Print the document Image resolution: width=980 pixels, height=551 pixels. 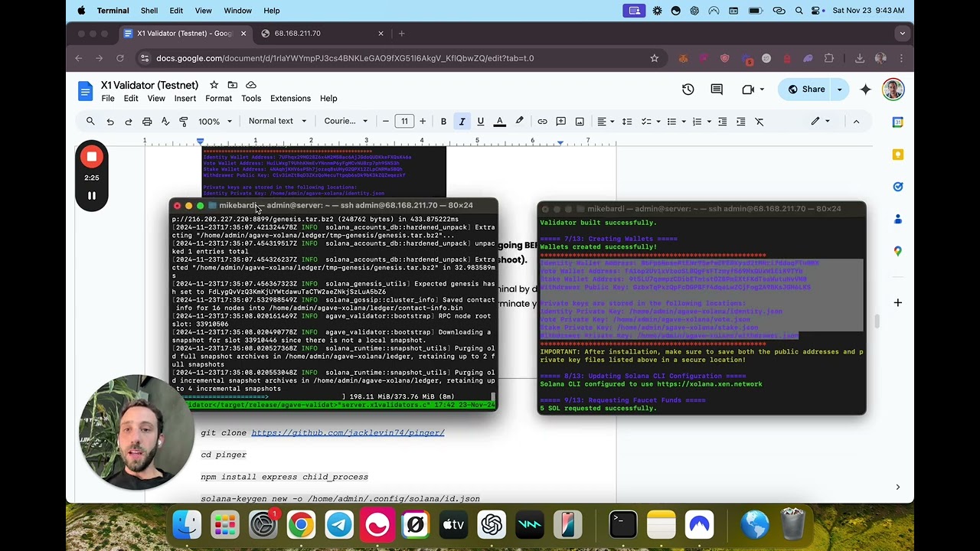click(x=147, y=121)
